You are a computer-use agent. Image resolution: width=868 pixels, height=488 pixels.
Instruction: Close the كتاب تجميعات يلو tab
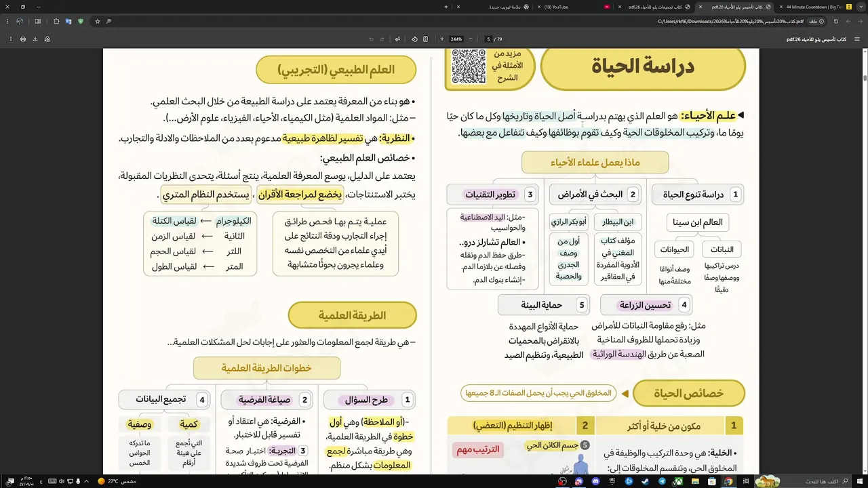619,7
